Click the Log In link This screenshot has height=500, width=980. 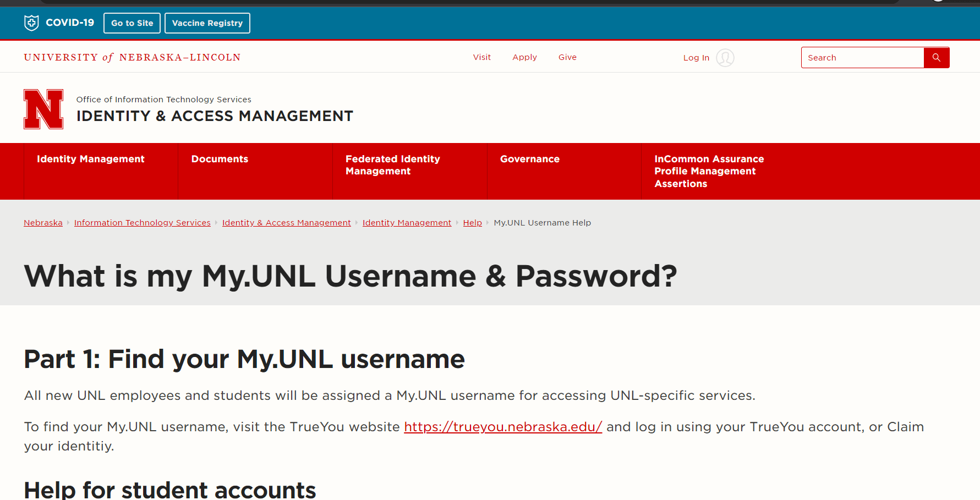pos(696,58)
